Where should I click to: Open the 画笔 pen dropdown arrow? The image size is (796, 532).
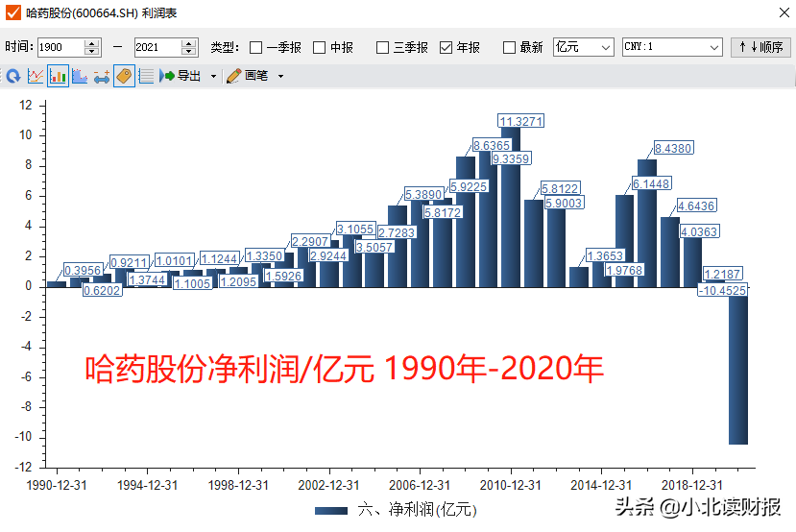(x=280, y=77)
